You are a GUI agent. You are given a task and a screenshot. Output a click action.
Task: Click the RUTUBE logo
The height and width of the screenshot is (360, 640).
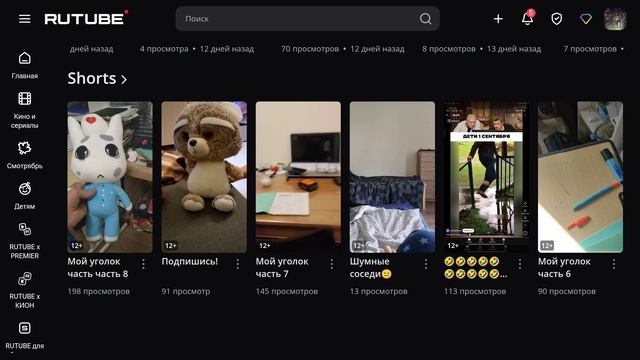click(86, 18)
